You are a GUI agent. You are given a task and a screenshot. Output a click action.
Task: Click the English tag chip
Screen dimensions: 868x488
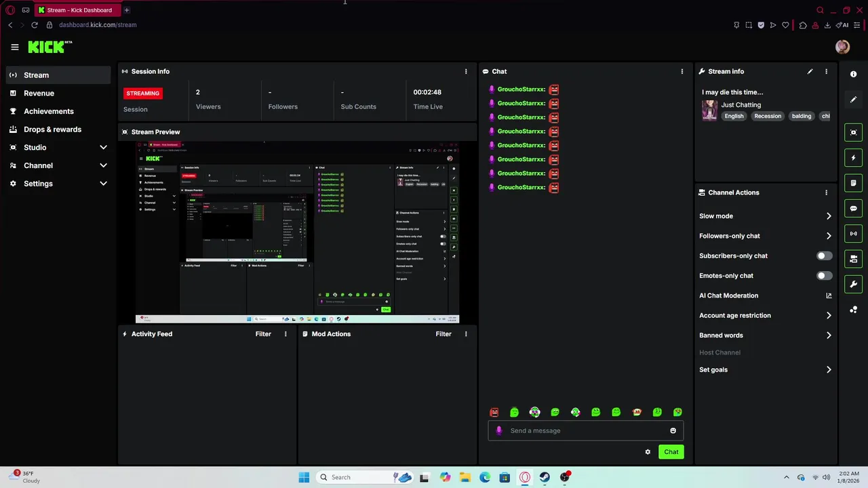[734, 117]
